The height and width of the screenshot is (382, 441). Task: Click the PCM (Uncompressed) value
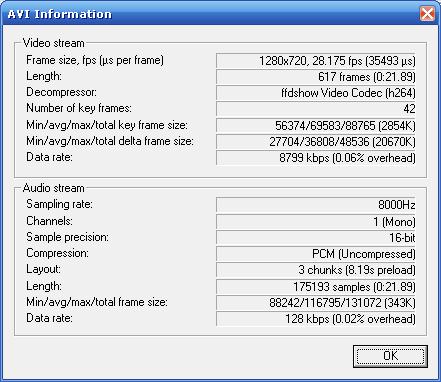click(316, 254)
